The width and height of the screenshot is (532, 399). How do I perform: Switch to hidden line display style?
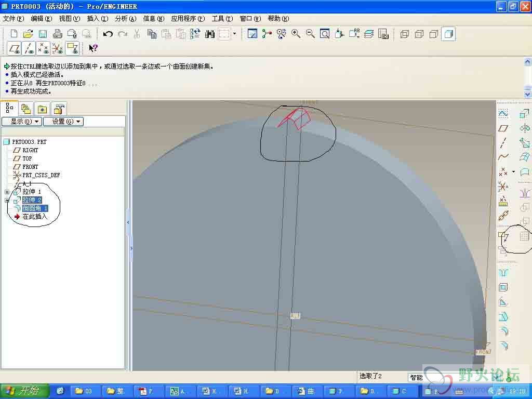tap(419, 34)
